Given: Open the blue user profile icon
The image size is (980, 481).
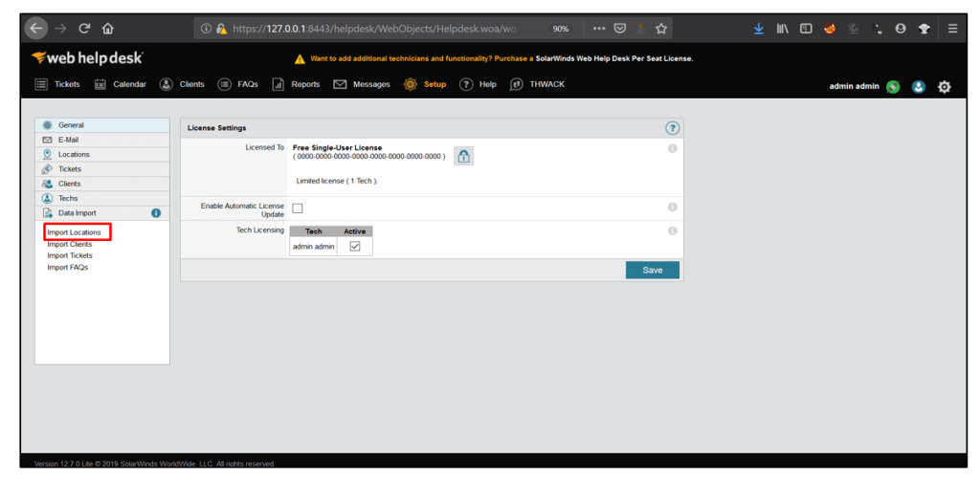Looking at the screenshot, I should (x=918, y=87).
